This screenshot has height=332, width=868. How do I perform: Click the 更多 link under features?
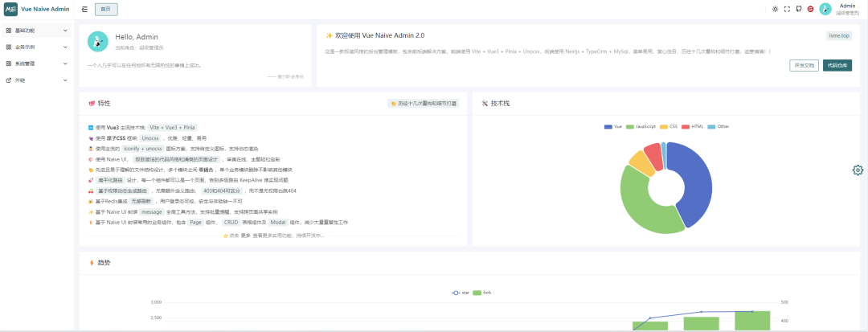pyautogui.click(x=246, y=236)
